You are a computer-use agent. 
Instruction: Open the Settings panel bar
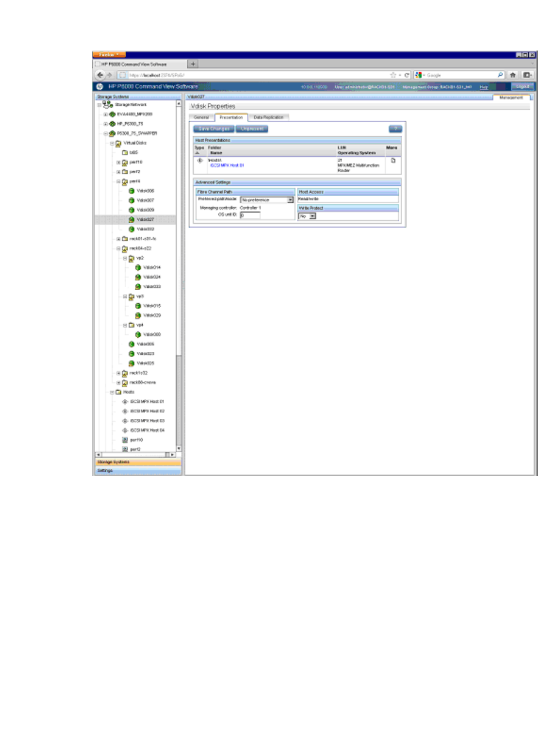point(138,471)
